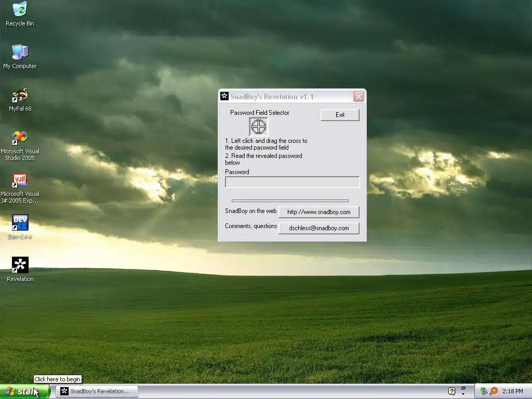Open the http://www.snadboy.com link button
This screenshot has width=532, height=399.
[318, 212]
